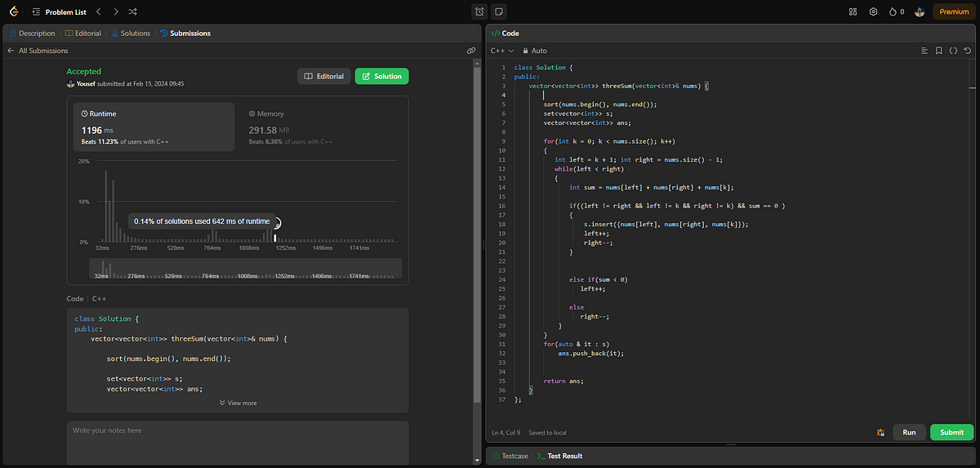Click 'Ln 4, Col 9' status text
The image size is (980, 468).
click(506, 433)
